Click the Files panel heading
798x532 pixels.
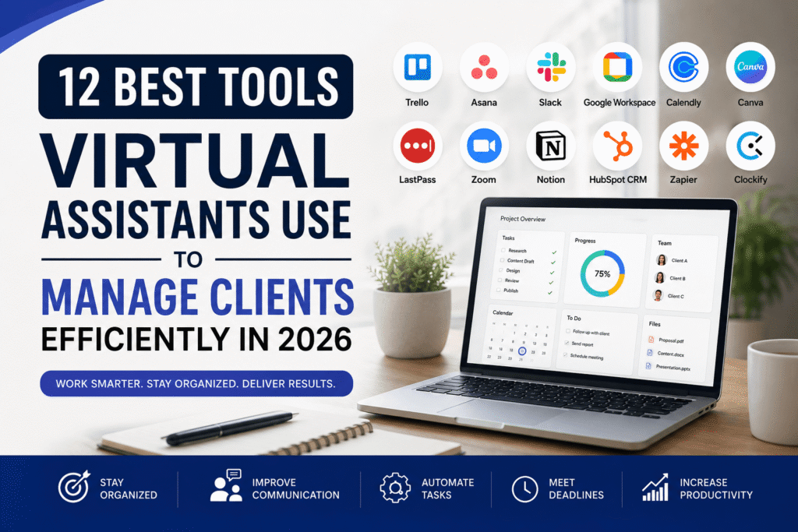[655, 323]
